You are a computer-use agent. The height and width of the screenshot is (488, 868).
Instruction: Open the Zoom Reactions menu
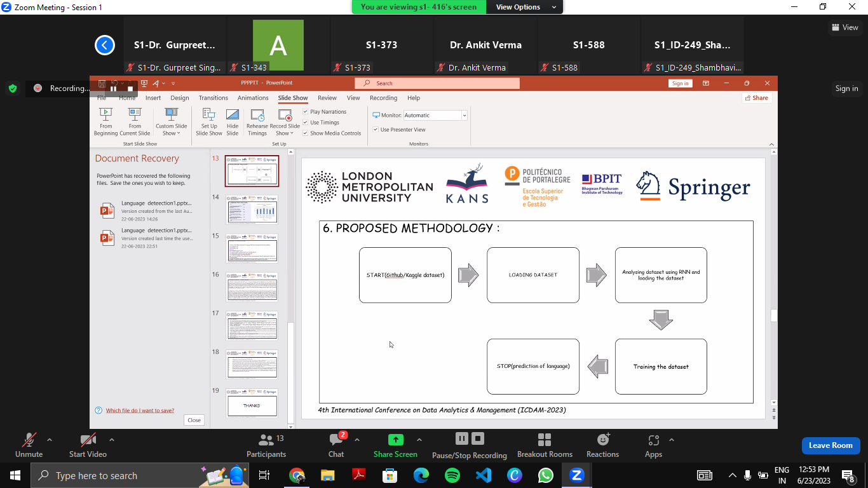(602, 445)
